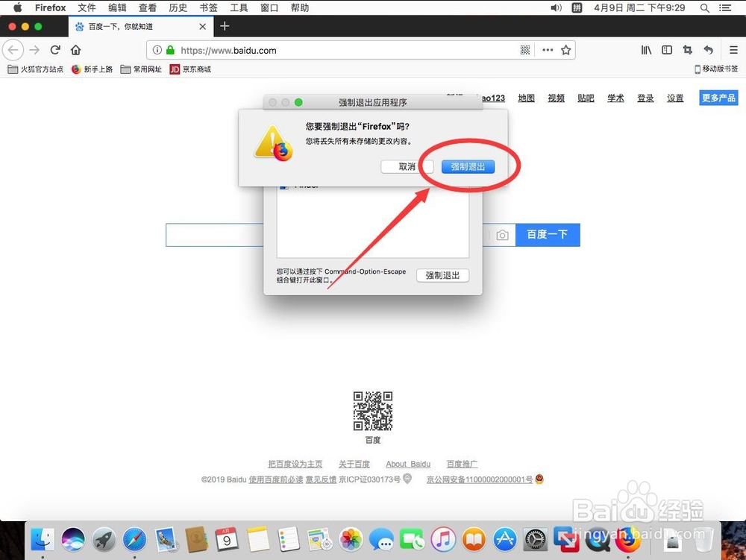Open Safari from the Dock
Viewport: 746px width, 560px height.
(134, 540)
